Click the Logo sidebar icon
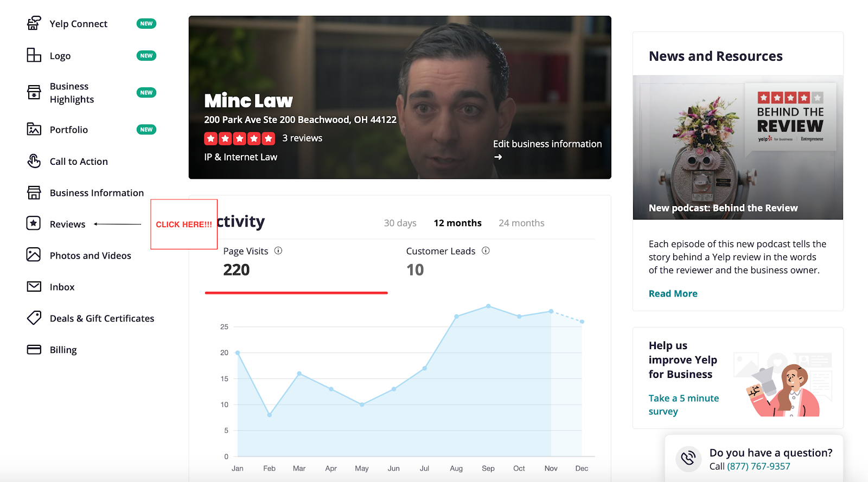Screen dimensions: 868x482 34,55
